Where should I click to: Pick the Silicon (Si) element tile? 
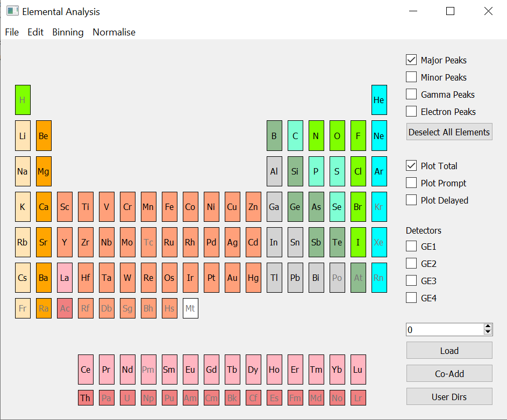point(295,171)
